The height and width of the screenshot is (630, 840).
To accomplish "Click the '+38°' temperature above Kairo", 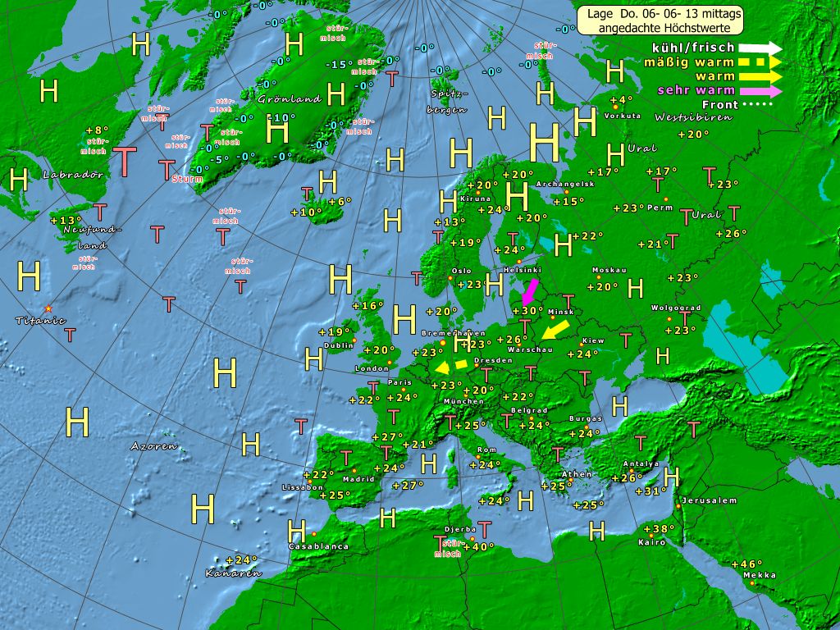I will tap(659, 529).
